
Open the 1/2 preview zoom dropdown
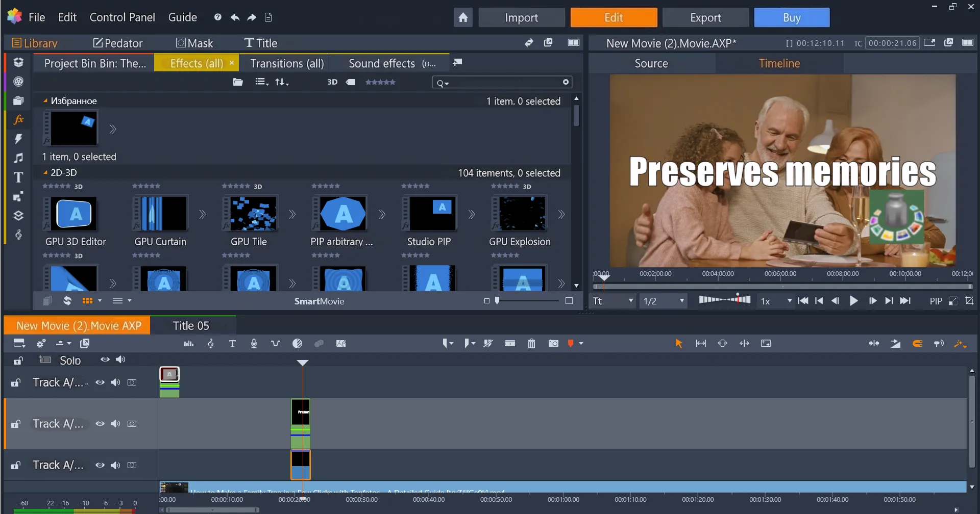[x=662, y=300]
